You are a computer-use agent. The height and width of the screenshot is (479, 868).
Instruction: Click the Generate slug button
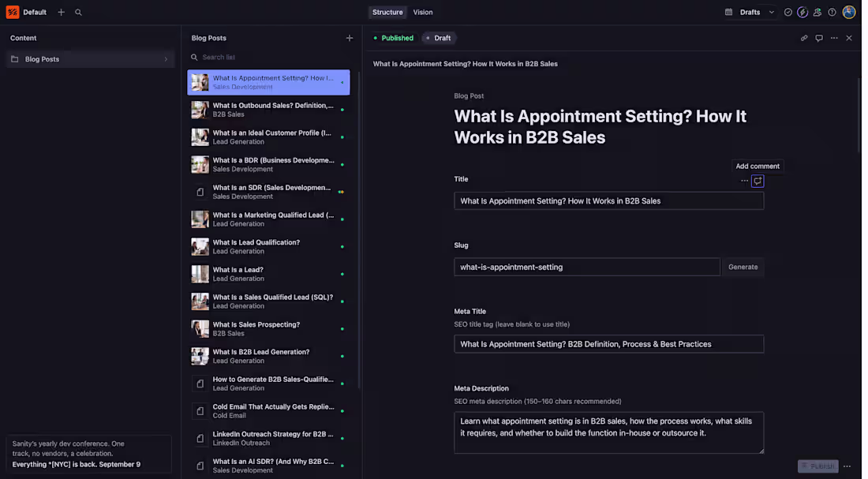(x=743, y=267)
